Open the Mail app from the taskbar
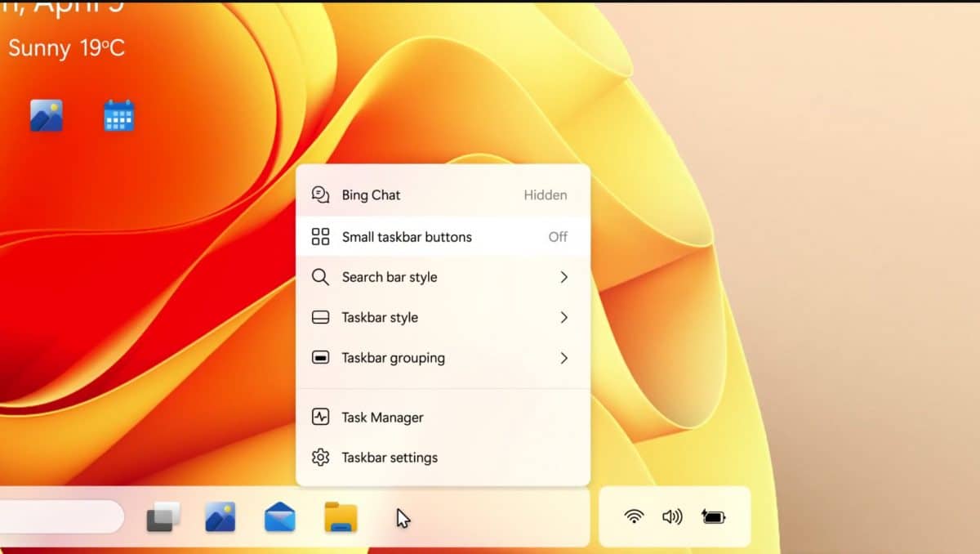Viewport: 980px width, 554px height. click(279, 516)
